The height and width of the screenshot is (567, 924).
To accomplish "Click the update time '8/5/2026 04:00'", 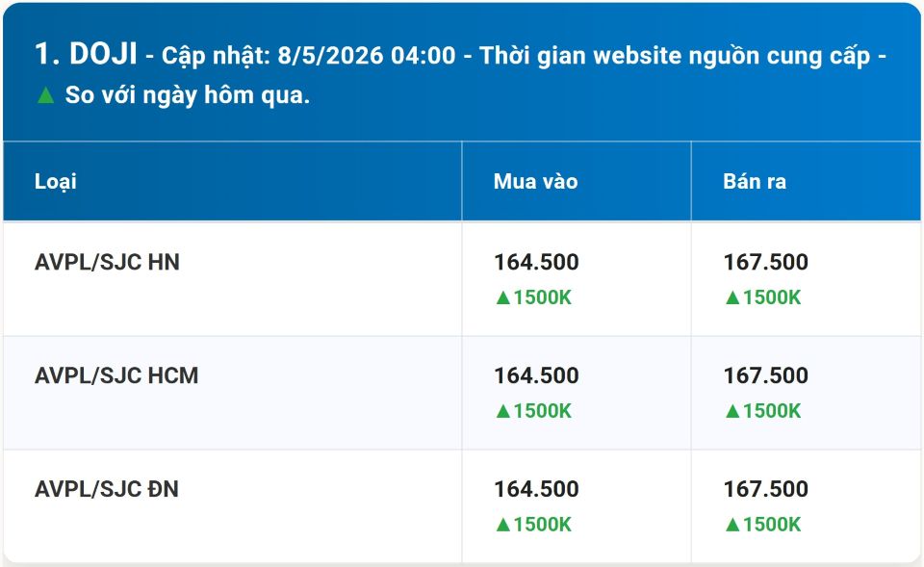I will pyautogui.click(x=367, y=56).
